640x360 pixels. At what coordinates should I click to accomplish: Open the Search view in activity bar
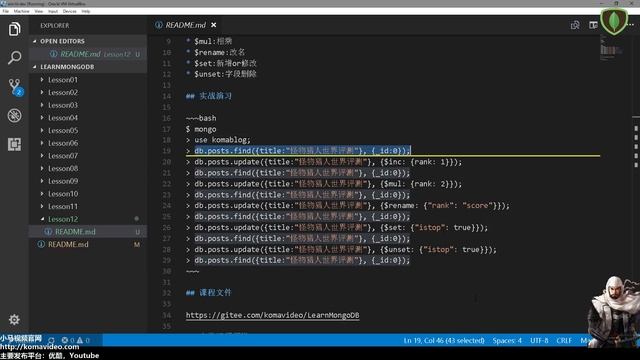(x=14, y=58)
